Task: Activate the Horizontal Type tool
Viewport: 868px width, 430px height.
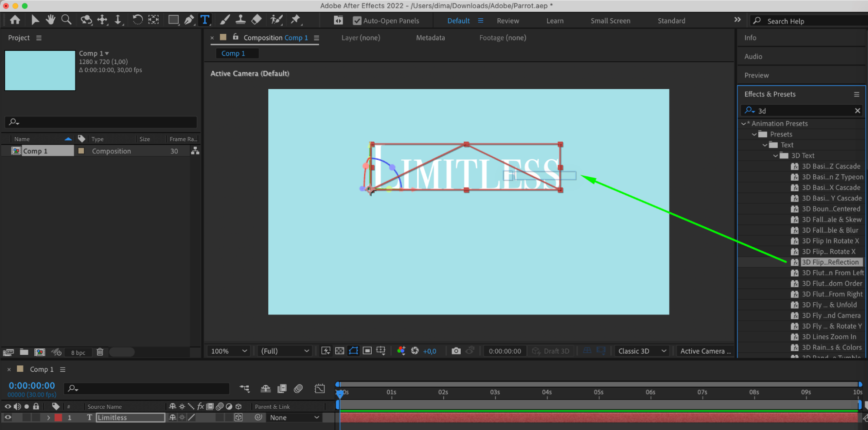Action: (205, 20)
